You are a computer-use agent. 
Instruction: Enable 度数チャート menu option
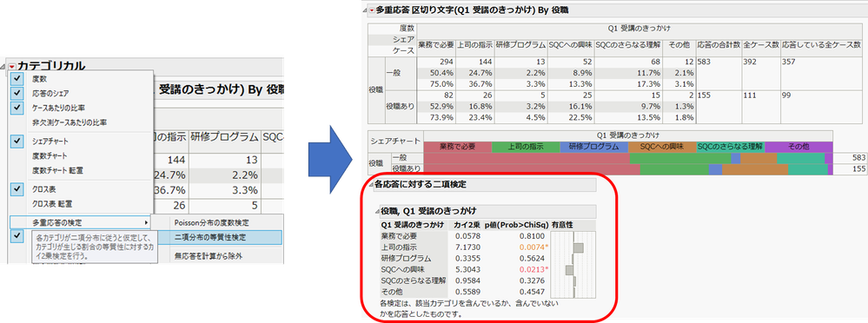coord(50,156)
